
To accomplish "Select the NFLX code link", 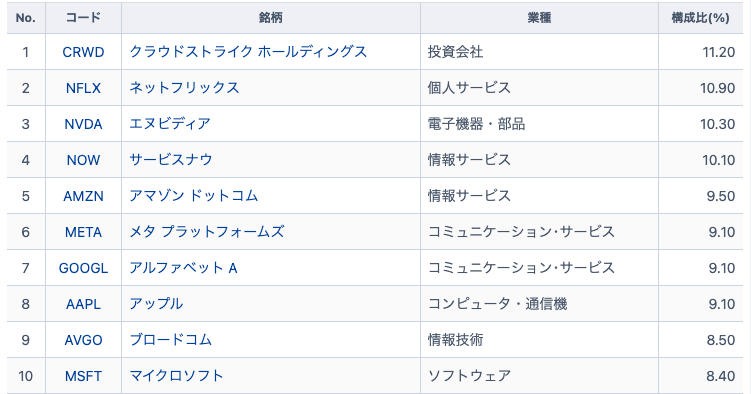I will [x=83, y=88].
